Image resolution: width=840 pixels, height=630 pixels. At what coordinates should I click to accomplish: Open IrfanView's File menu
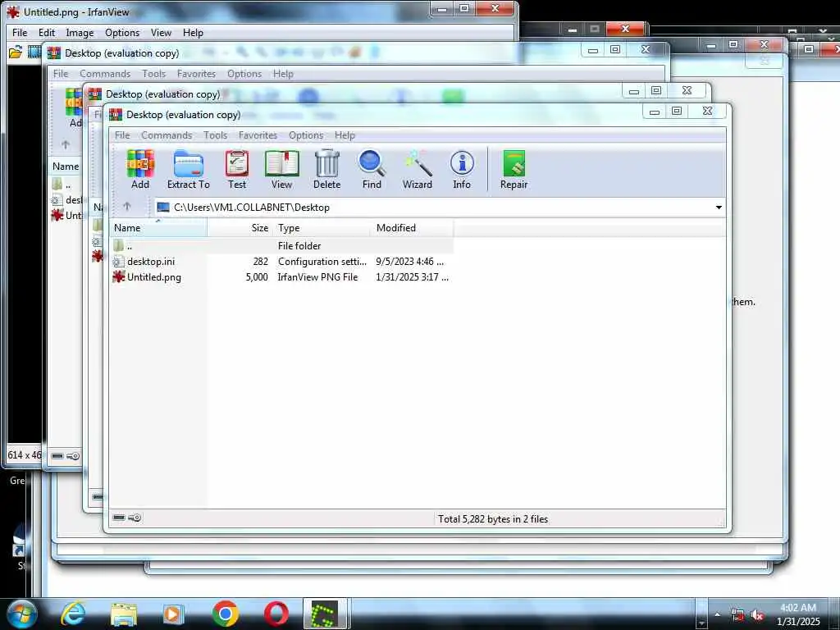20,33
